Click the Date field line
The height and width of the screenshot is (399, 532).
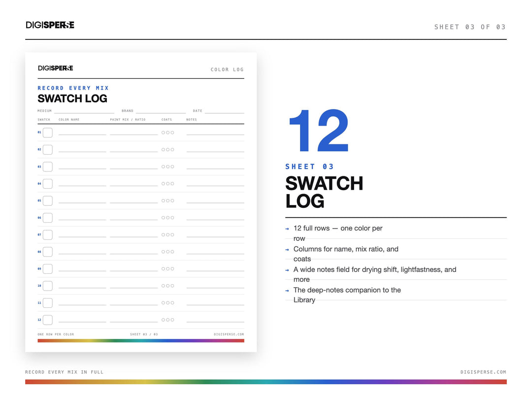tap(225, 113)
